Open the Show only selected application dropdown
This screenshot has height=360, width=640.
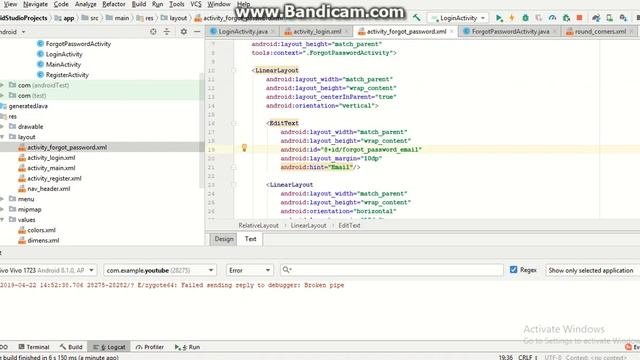pyautogui.click(x=592, y=270)
